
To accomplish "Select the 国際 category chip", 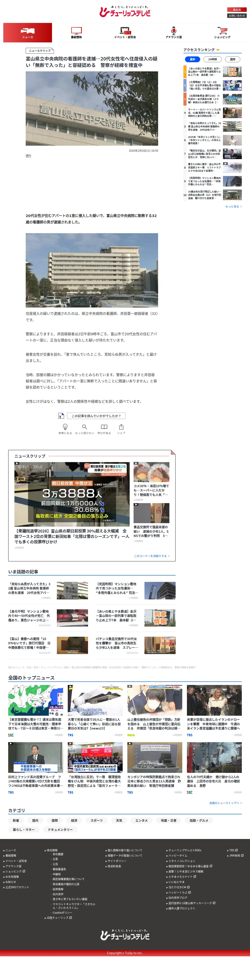I will click(55, 820).
